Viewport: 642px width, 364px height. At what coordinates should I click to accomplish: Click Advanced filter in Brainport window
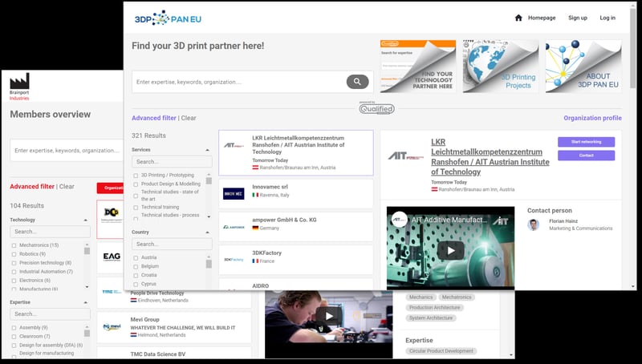click(32, 186)
